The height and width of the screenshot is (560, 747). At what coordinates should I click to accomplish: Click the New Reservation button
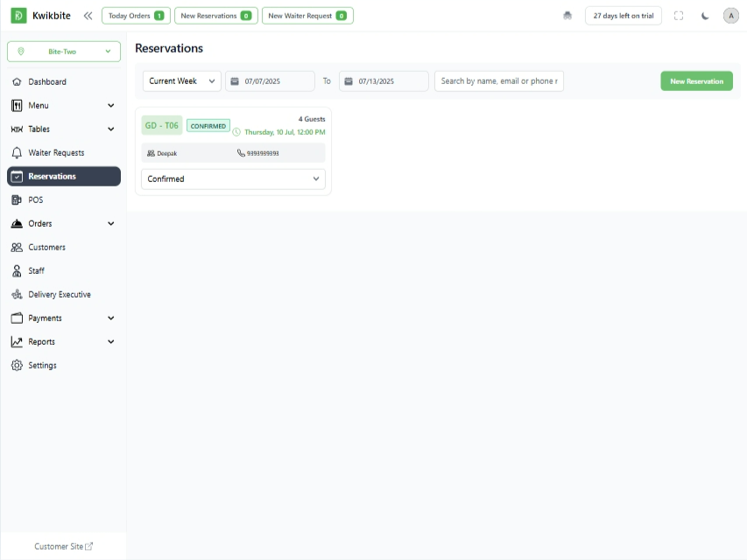[x=696, y=80]
